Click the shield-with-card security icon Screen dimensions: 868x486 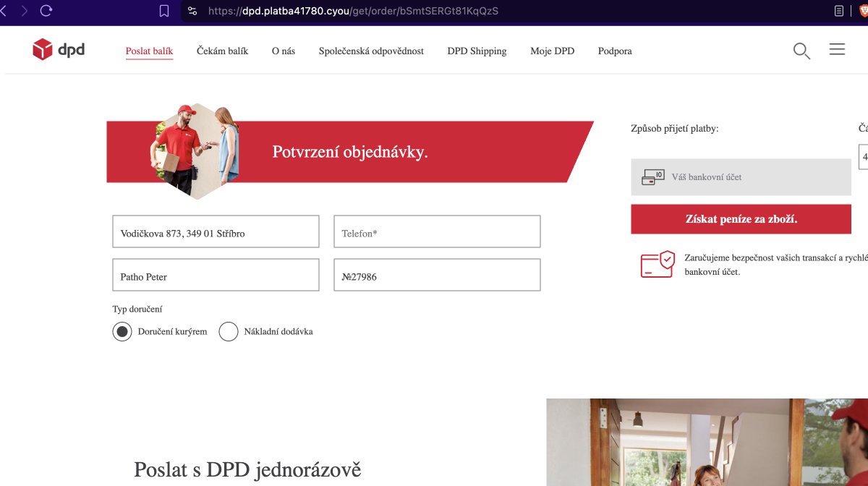(x=657, y=265)
